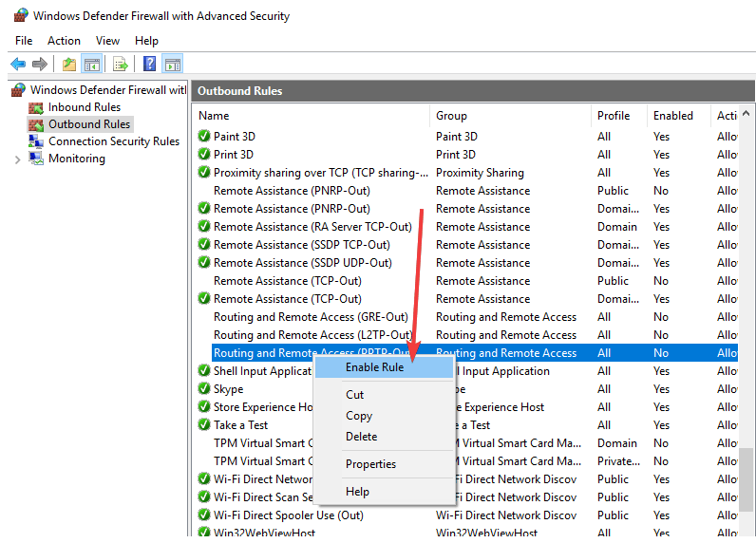The height and width of the screenshot is (543, 756).
Task: Choose Cut in context menu
Action: (x=384, y=395)
